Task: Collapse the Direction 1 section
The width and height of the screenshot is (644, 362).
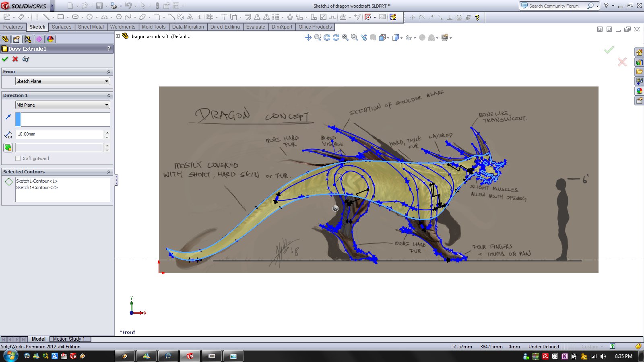Action: [x=109, y=95]
